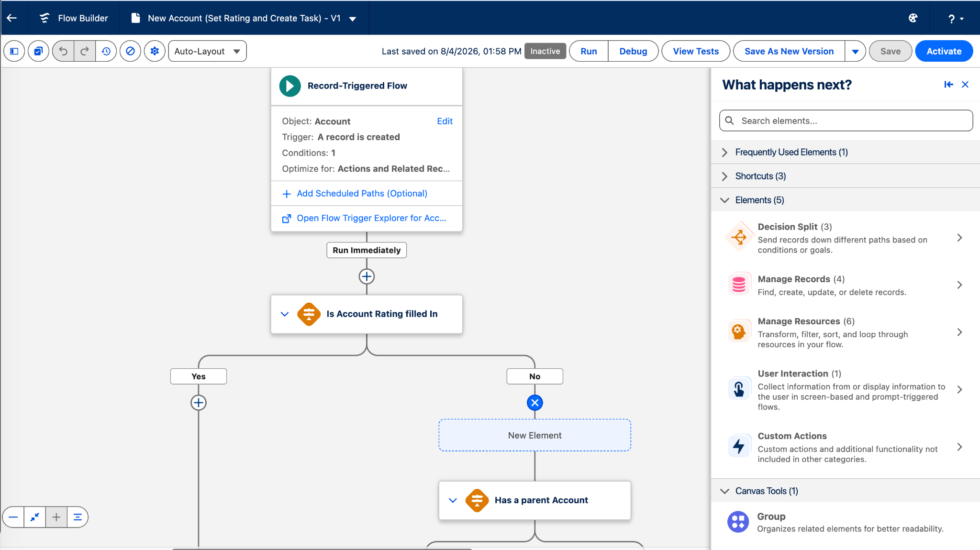
Task: Click the New Element placeholder
Action: [x=535, y=435]
